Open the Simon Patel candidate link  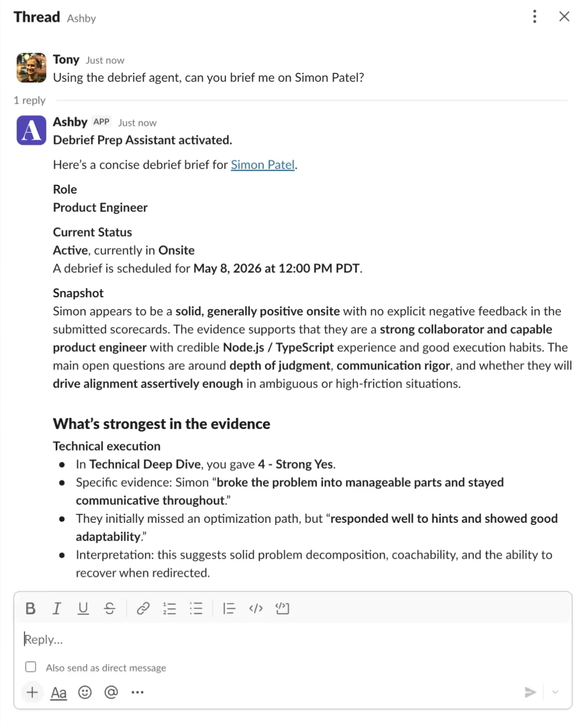click(262, 165)
